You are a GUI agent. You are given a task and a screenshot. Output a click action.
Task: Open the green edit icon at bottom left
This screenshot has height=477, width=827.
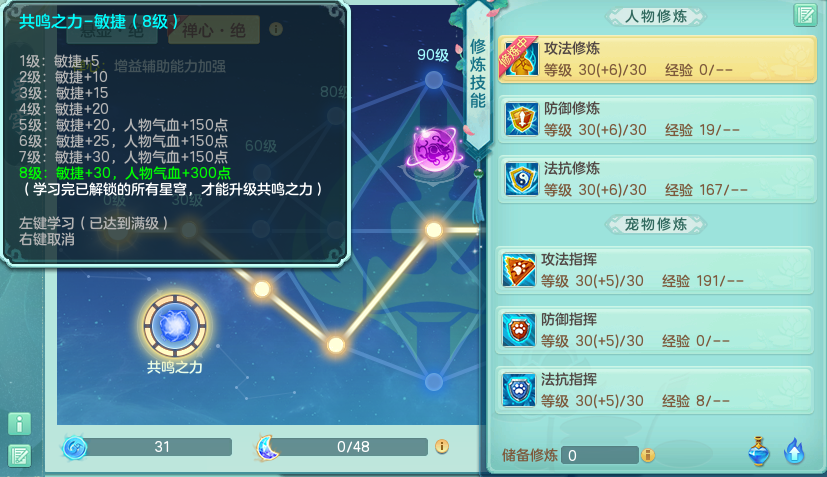coord(20,456)
